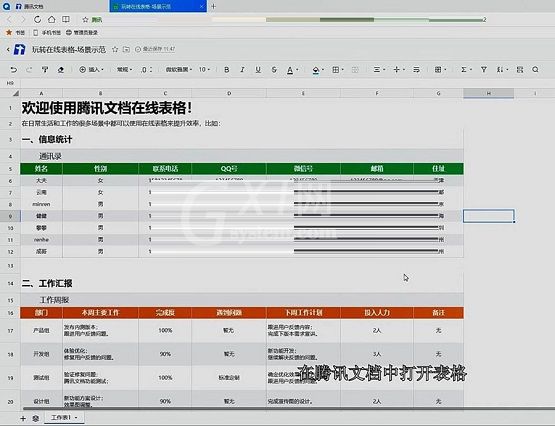Open browser reading mode book icon
Viewport: 555px width, 426px height.
(66, 19)
